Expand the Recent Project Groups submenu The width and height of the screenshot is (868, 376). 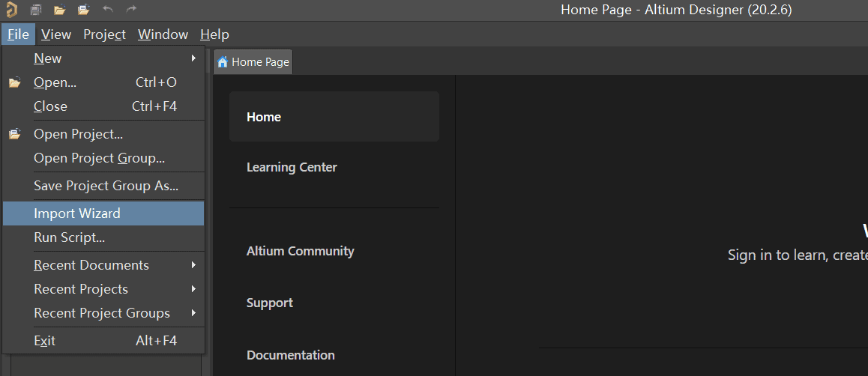[103, 313]
